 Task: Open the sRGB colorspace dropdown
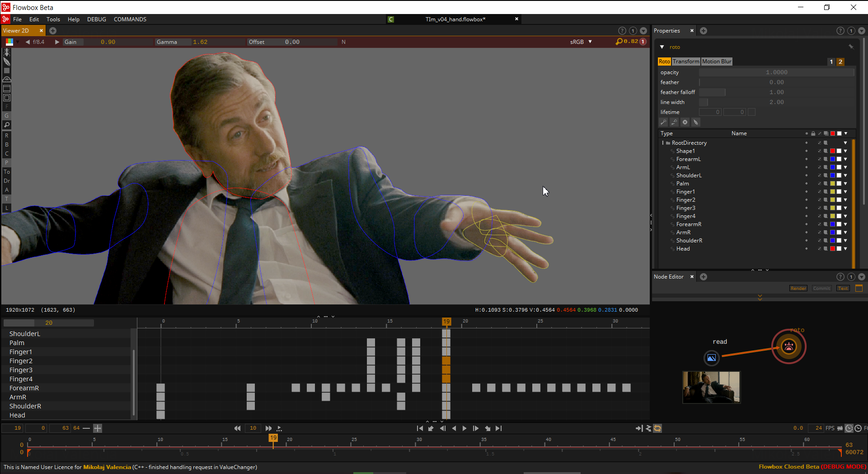[590, 42]
